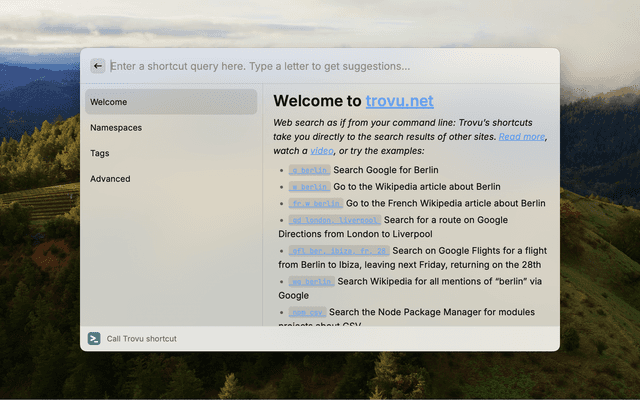
Task: Click the "g berlin" example shortcut
Action: pyautogui.click(x=309, y=170)
